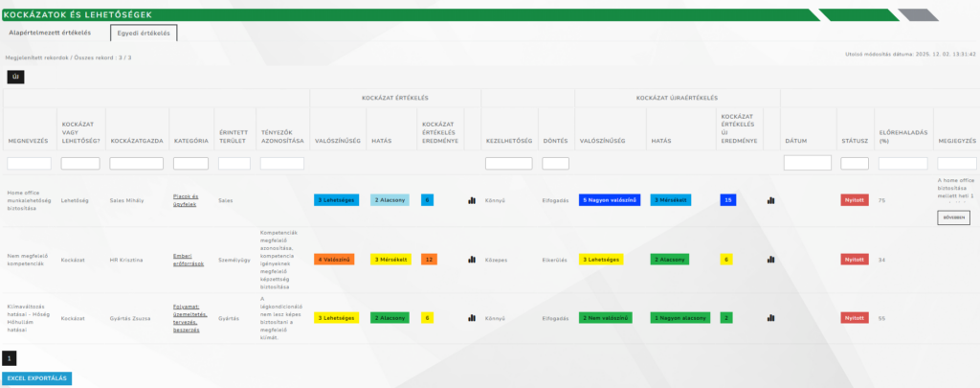Go to page 1 in pagination
The image size is (980, 388).
(x=10, y=357)
